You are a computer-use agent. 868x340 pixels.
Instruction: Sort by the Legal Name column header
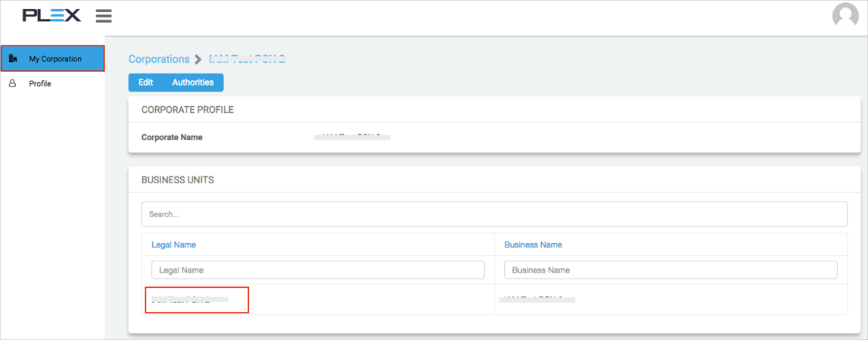coord(173,245)
